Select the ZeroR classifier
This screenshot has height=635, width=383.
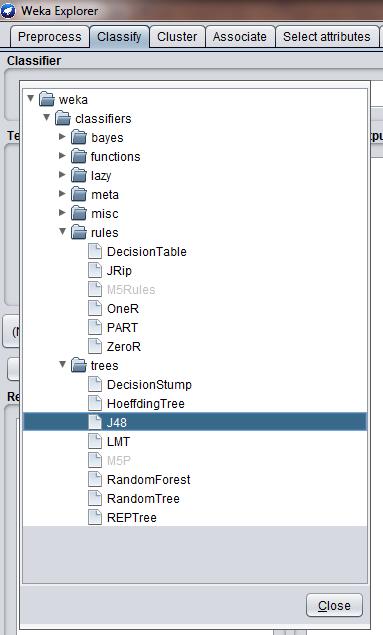124,347
